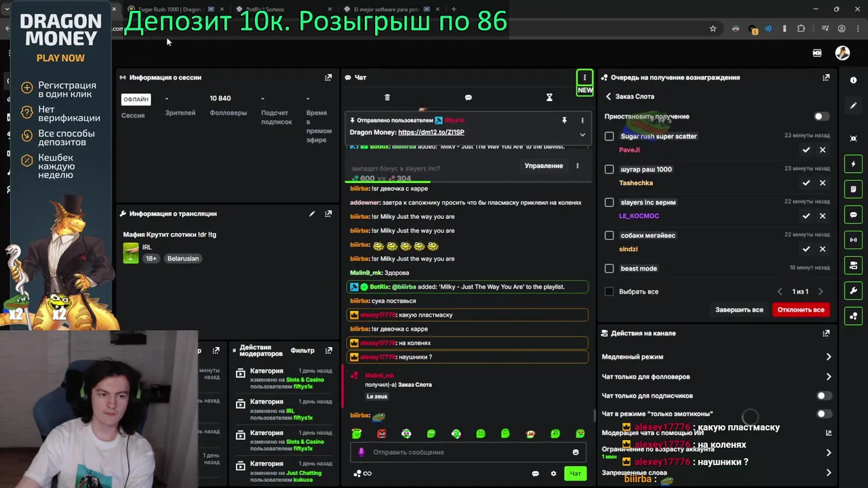868x488 pixels.
Task: Edit the stream info with the pencil icon
Action: tap(312, 213)
